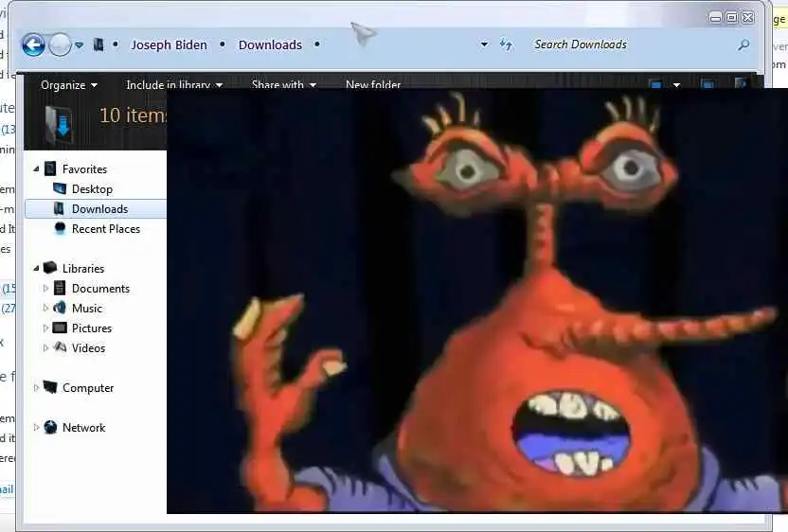This screenshot has height=532, width=788.
Task: Click the red creature picture overlay
Action: 477,300
